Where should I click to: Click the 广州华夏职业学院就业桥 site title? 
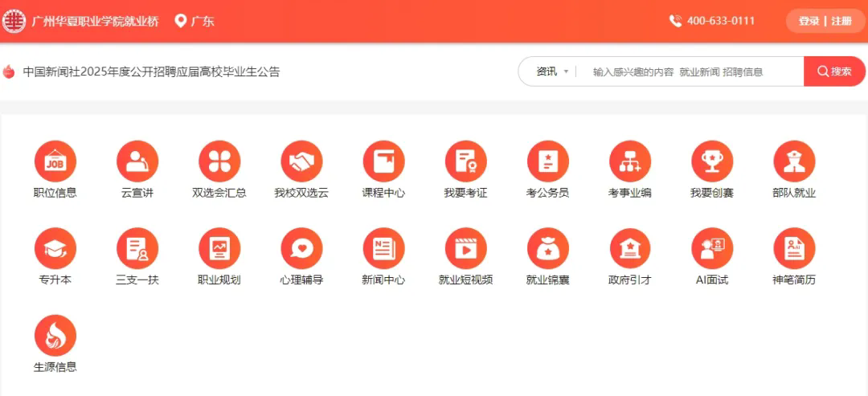(x=95, y=22)
